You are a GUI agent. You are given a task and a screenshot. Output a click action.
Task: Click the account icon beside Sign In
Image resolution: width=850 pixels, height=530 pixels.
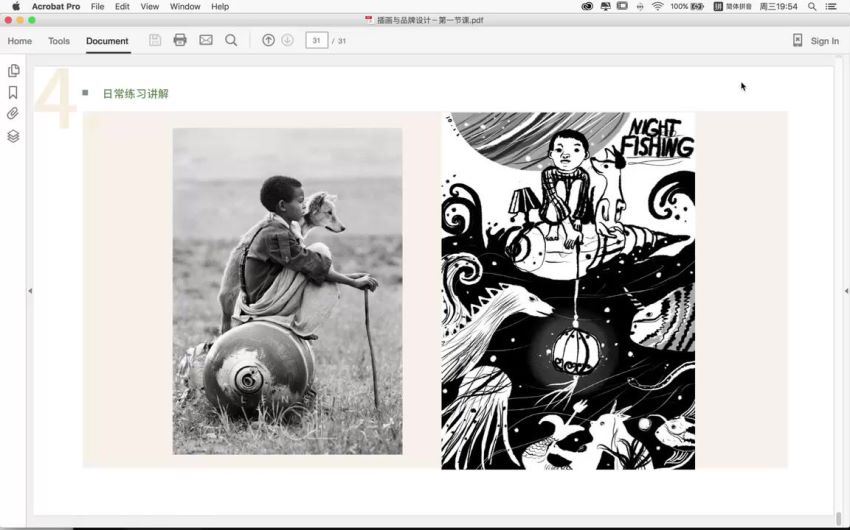pyautogui.click(x=797, y=40)
